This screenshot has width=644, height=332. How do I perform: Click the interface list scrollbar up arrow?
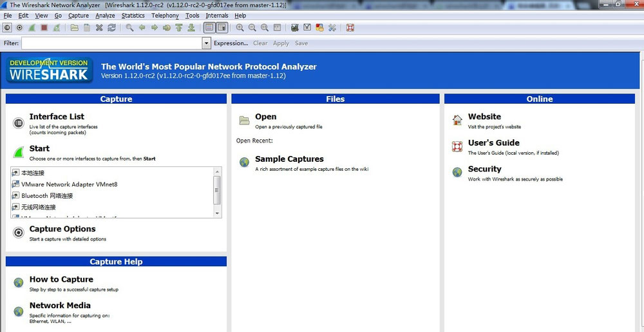[x=217, y=171]
